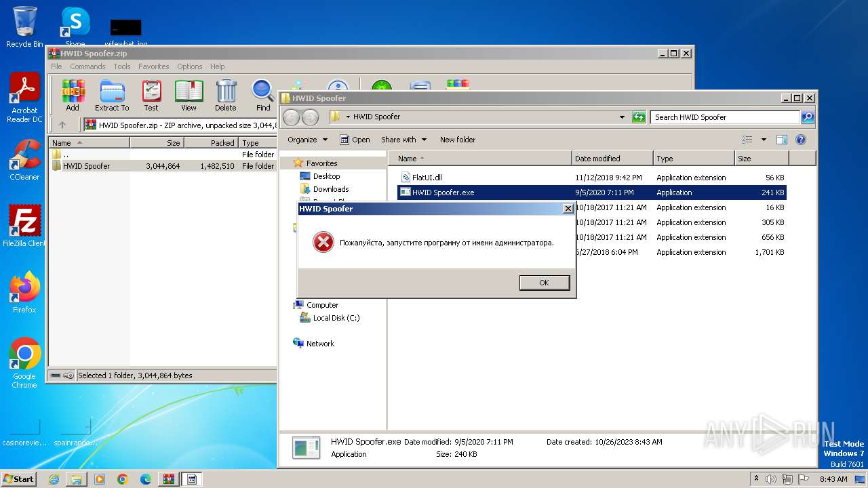Open the Commands menu in WinRAR

point(87,66)
